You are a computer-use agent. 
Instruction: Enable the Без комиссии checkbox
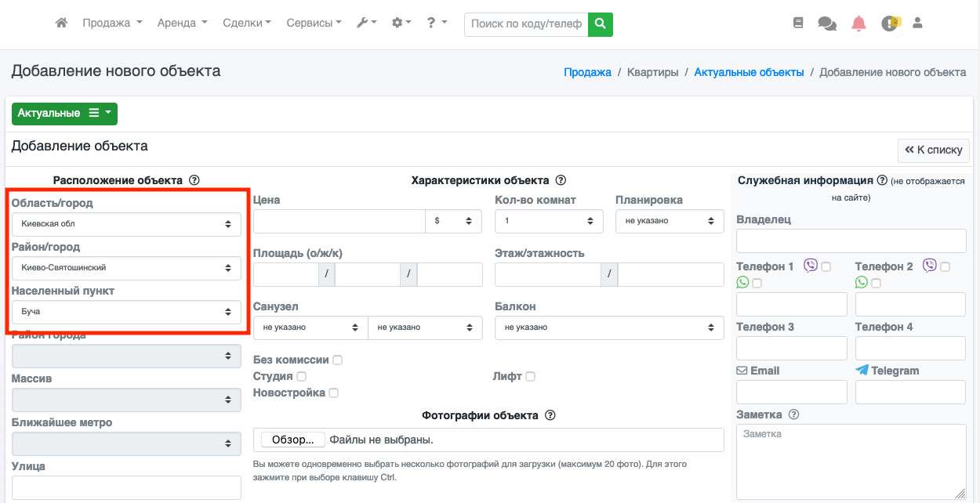pyautogui.click(x=337, y=360)
